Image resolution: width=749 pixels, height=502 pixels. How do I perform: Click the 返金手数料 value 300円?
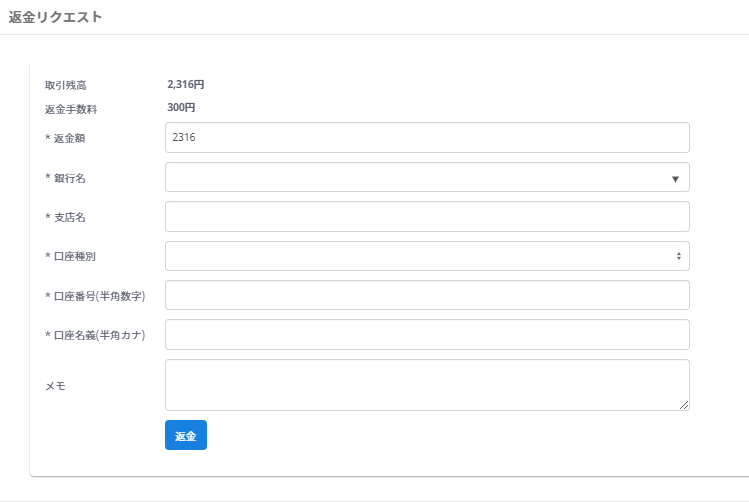click(181, 108)
